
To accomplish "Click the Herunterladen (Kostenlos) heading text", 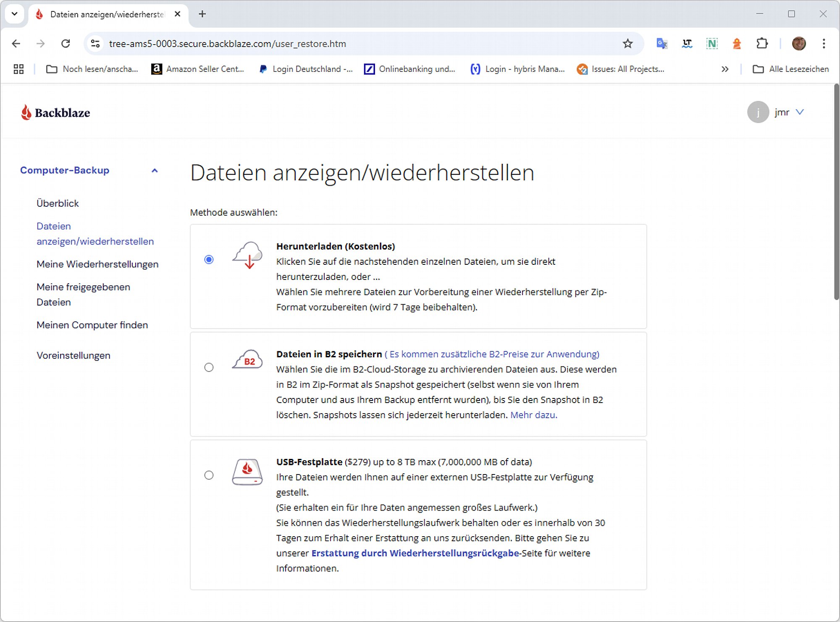I will pyautogui.click(x=336, y=247).
